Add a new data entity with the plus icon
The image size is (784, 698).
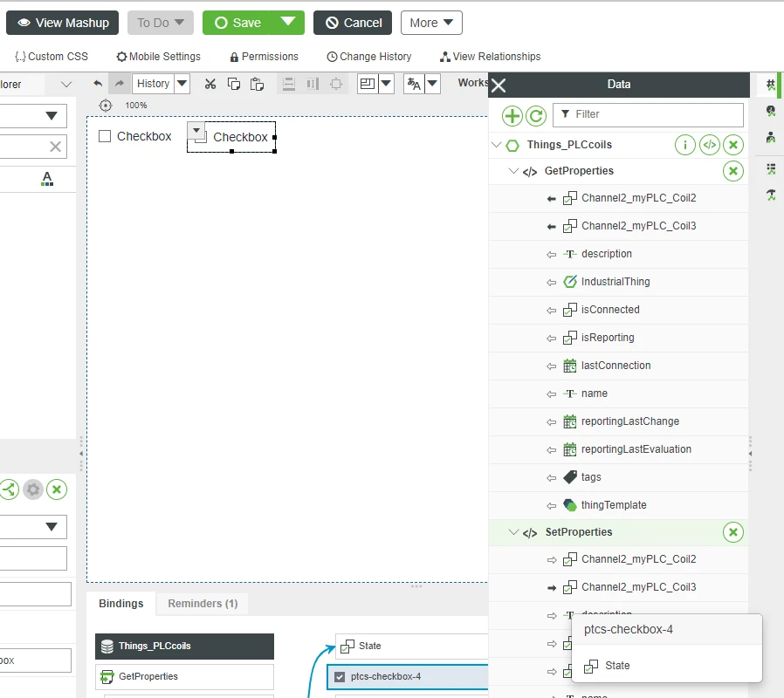512,116
